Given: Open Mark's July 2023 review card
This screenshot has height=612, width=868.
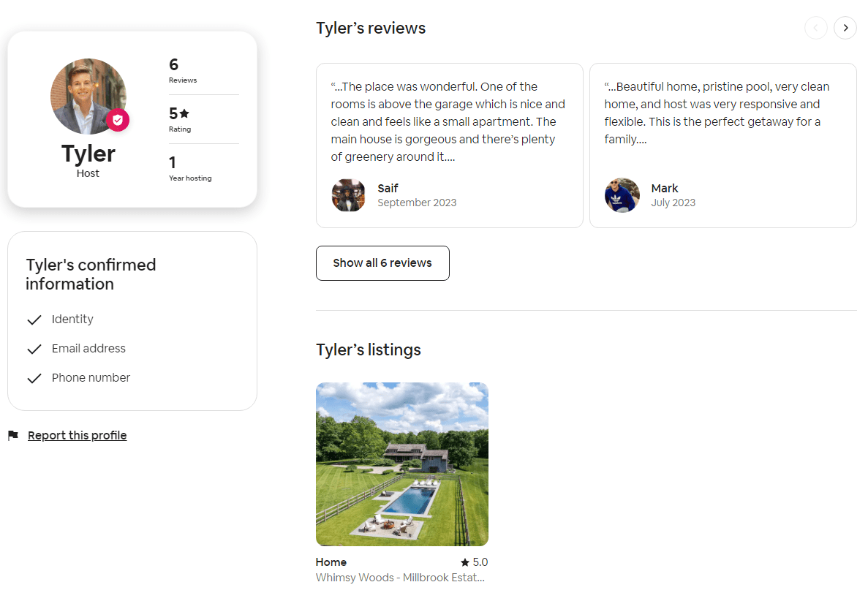Looking at the screenshot, I should coord(722,145).
